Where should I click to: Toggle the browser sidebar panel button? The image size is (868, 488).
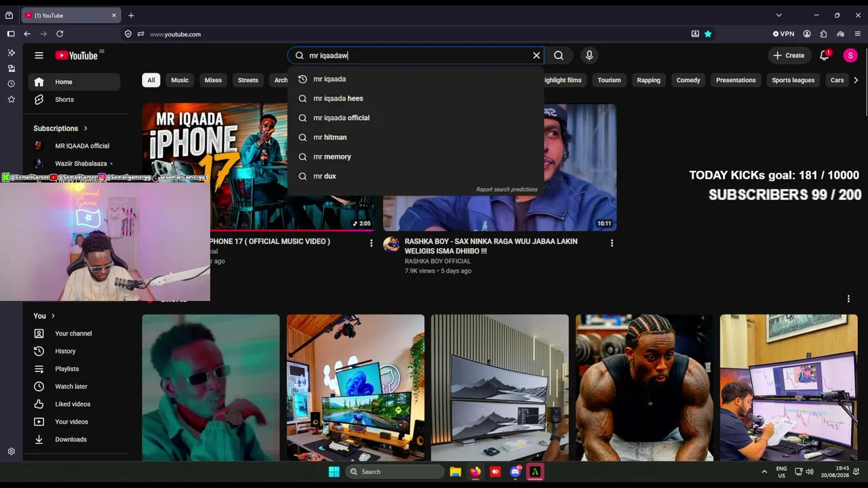pos(11,34)
